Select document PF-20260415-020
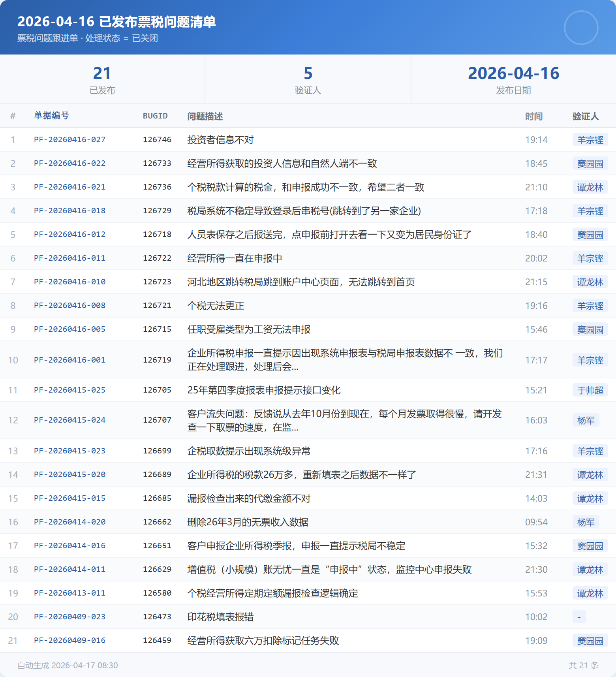 pyautogui.click(x=69, y=474)
